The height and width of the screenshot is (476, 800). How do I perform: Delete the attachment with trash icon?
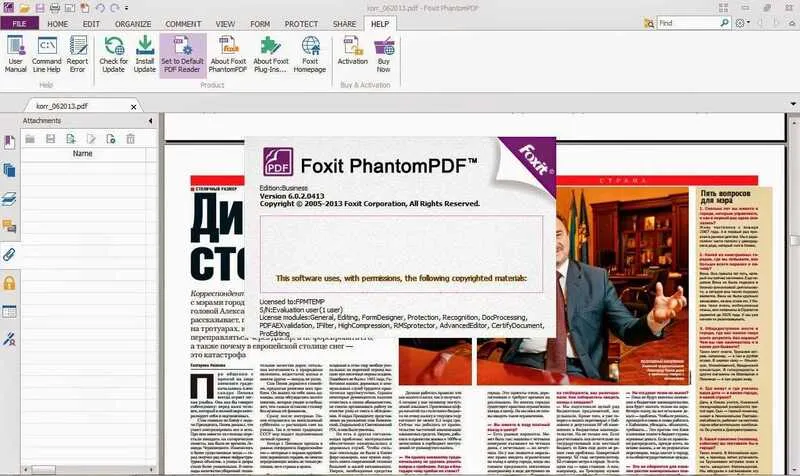tap(131, 139)
